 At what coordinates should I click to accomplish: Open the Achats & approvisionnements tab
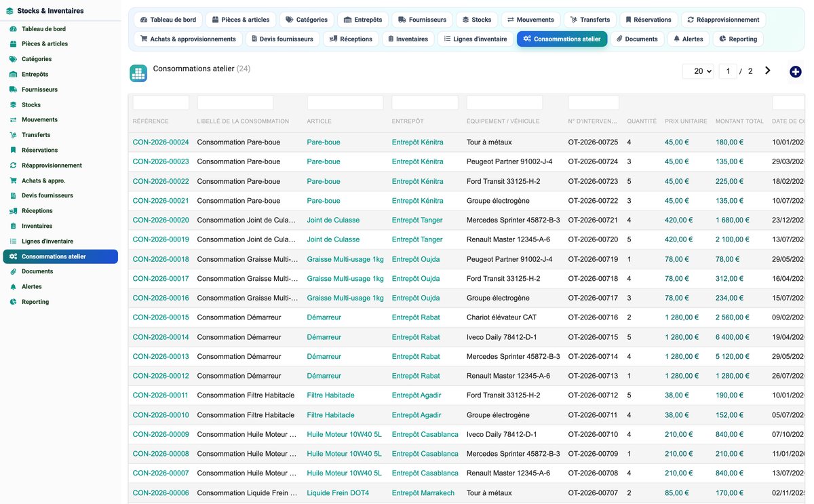point(188,39)
